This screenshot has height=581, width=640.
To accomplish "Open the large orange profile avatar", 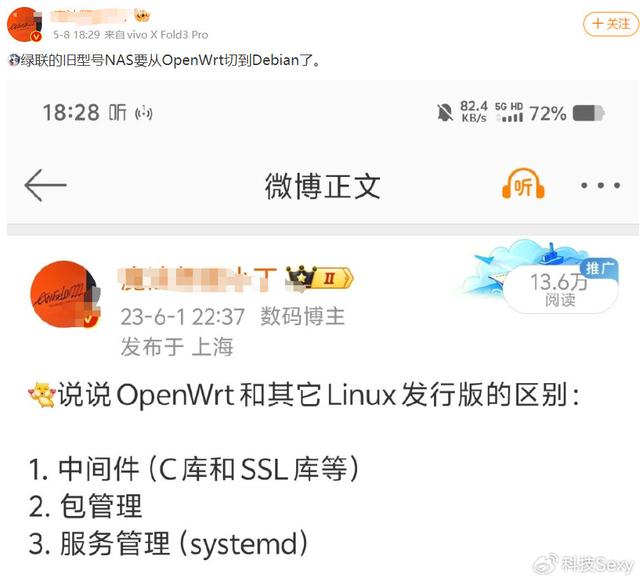I will [x=65, y=294].
